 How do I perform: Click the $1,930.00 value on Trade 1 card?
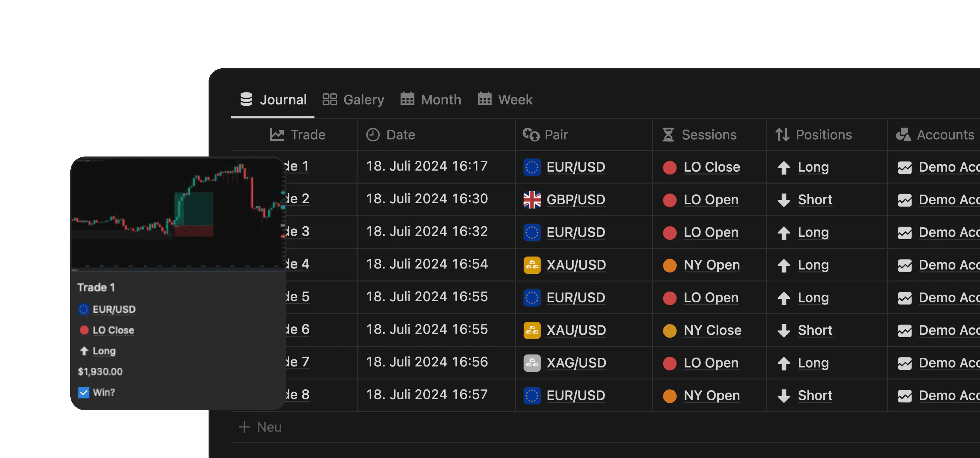[100, 372]
